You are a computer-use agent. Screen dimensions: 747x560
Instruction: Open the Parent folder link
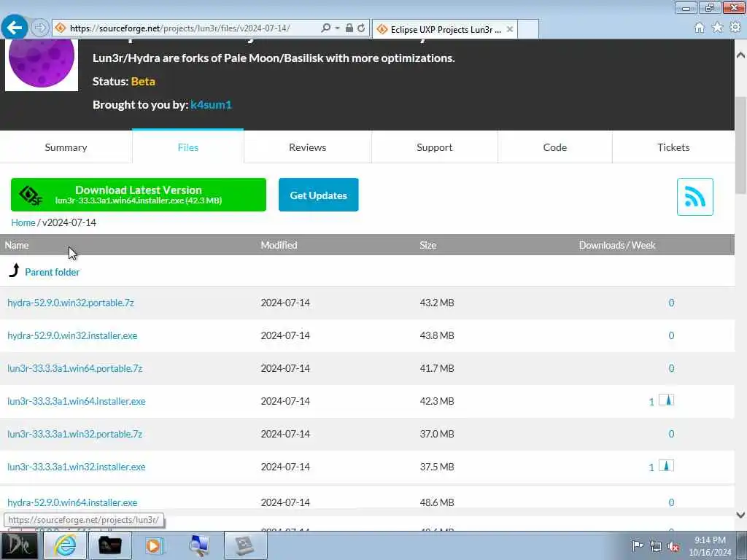(x=52, y=273)
